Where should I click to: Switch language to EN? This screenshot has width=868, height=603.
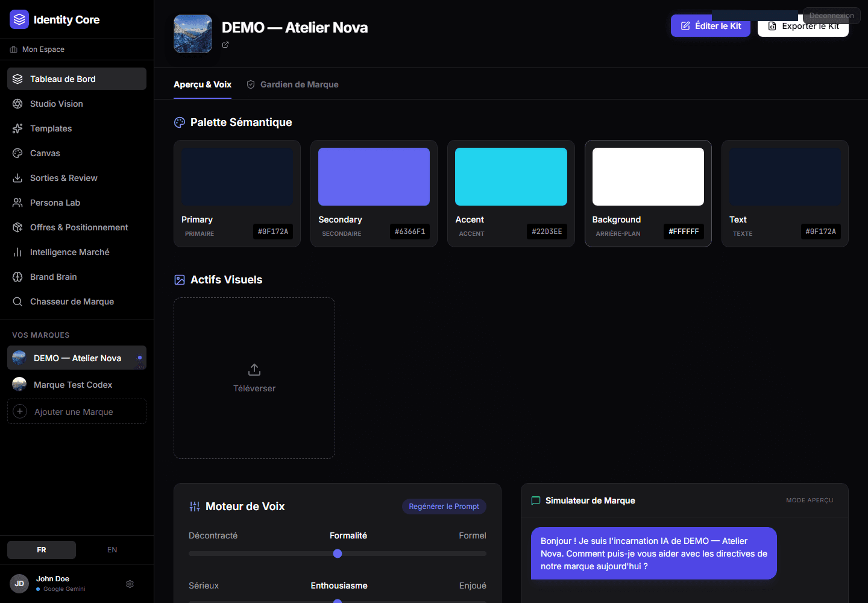pyautogui.click(x=112, y=550)
